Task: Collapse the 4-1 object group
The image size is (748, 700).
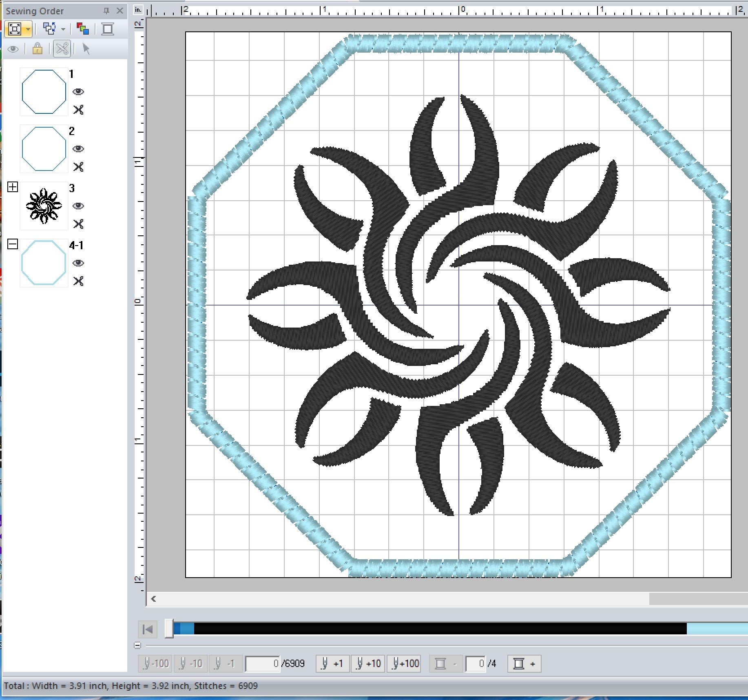Action: 13,244
